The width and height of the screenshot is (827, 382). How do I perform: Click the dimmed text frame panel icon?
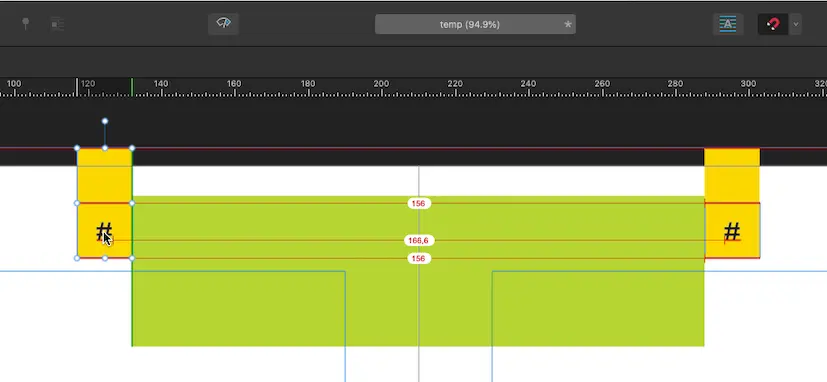coord(57,24)
